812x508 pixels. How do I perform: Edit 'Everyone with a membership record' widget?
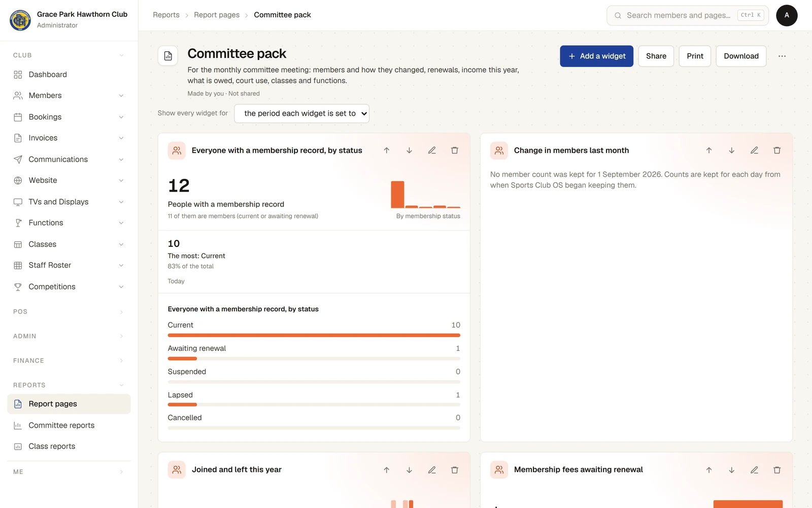[x=432, y=150]
